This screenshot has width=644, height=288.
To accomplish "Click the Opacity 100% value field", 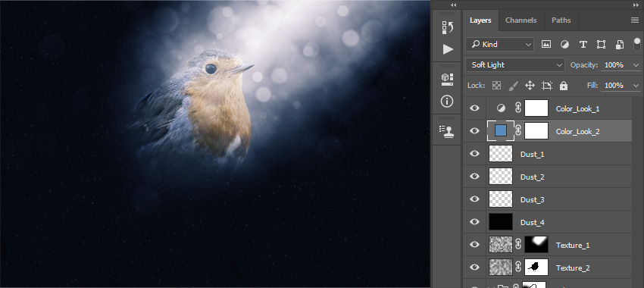I will (x=615, y=65).
